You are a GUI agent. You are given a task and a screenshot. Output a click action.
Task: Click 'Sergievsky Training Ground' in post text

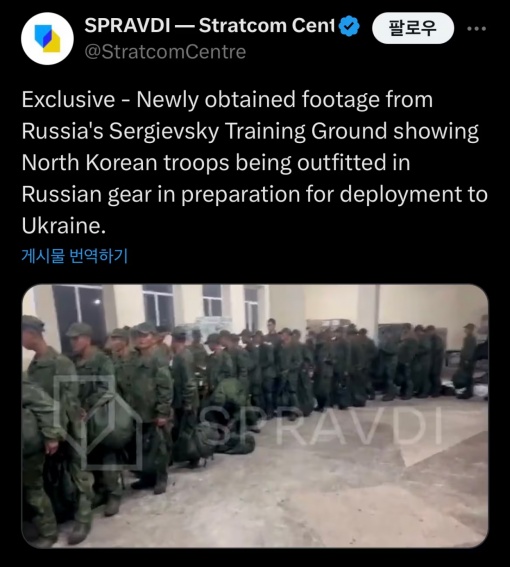coord(248,131)
